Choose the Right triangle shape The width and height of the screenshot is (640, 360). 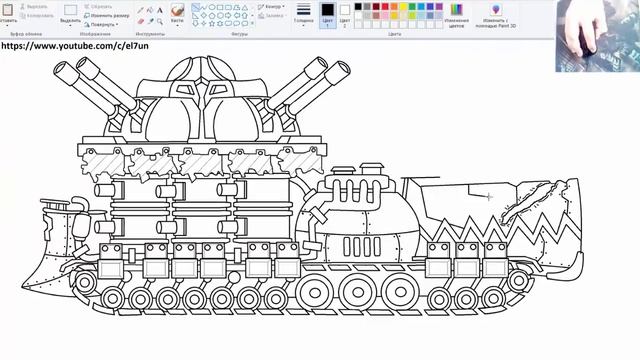coord(196,16)
